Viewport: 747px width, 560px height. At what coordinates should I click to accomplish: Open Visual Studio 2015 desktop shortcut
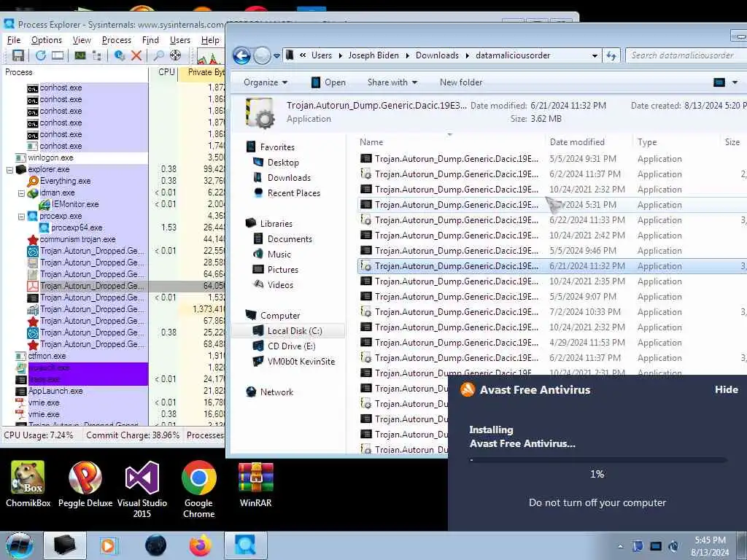(142, 489)
